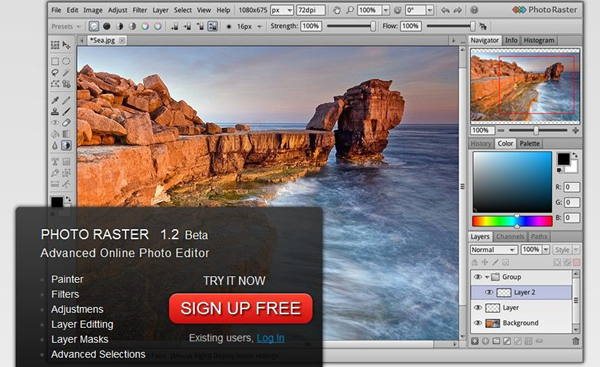The width and height of the screenshot is (600, 367).
Task: Click the layer mask icon below layers
Action: click(x=507, y=341)
